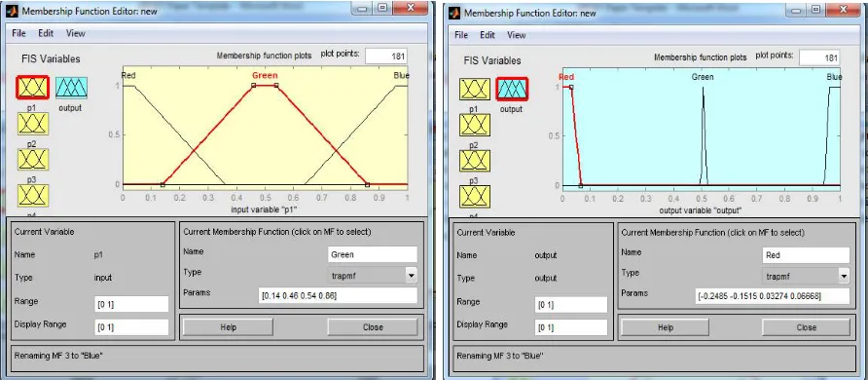Open the View menu in left window
The width and height of the screenshot is (868, 380).
pyautogui.click(x=75, y=33)
